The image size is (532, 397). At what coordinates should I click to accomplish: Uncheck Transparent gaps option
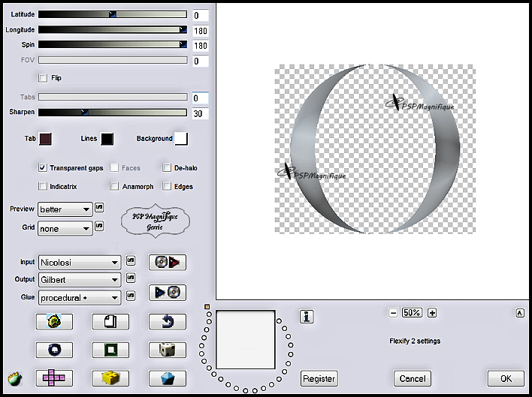(43, 168)
